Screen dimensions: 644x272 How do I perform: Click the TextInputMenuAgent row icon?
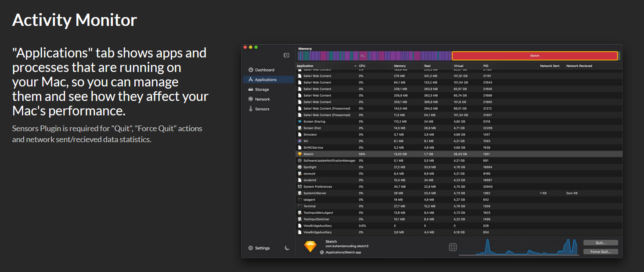[x=299, y=213]
